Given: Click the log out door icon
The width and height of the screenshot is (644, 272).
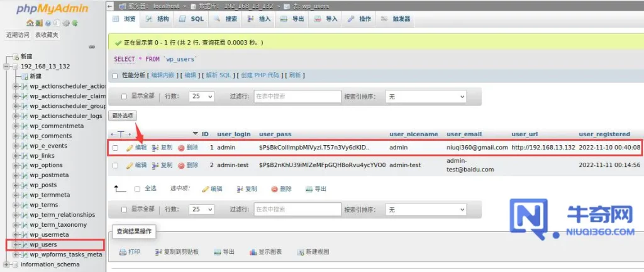Looking at the screenshot, I should click(x=39, y=23).
